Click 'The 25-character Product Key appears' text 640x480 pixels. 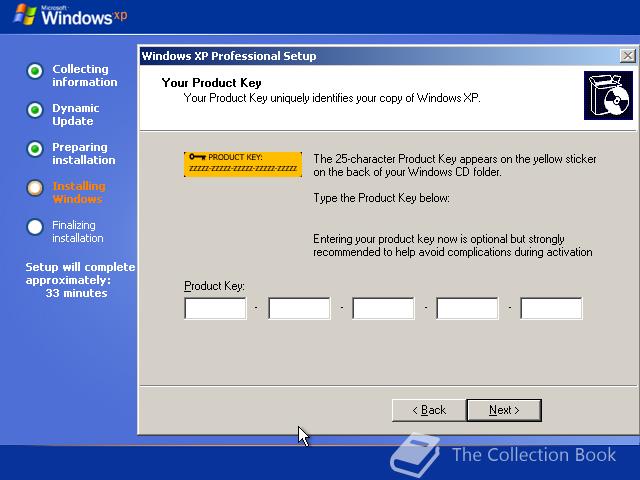(x=455, y=165)
